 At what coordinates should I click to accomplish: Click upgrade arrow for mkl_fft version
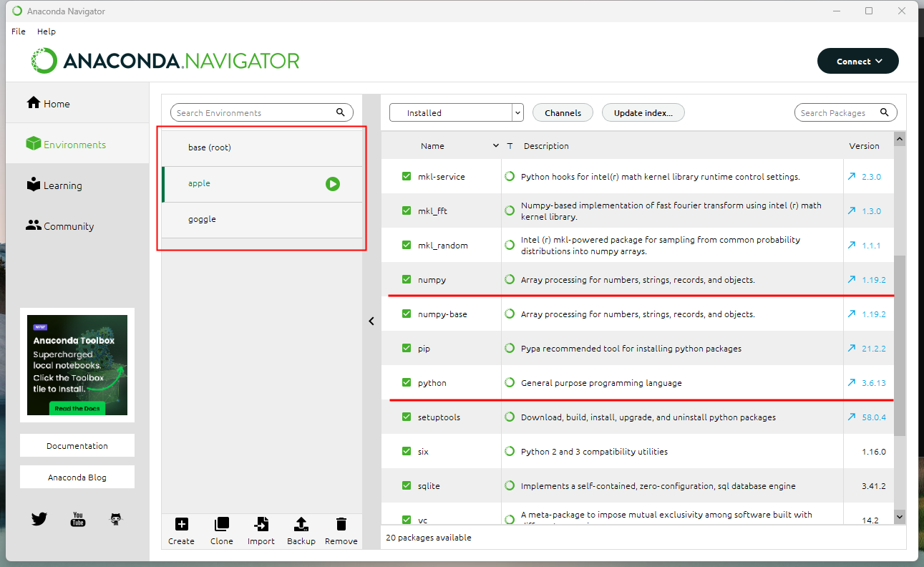[851, 210]
